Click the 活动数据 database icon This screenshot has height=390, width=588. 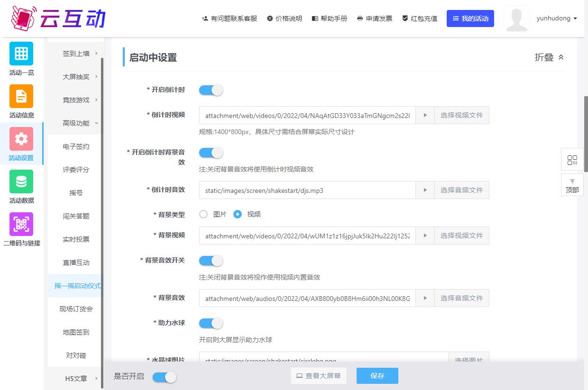point(21,181)
